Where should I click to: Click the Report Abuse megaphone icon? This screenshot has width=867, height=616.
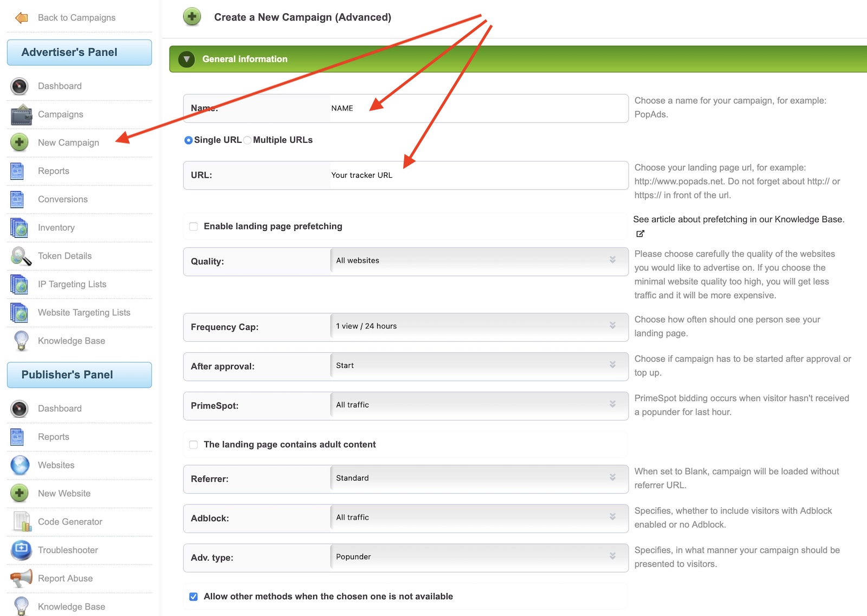pyautogui.click(x=21, y=578)
